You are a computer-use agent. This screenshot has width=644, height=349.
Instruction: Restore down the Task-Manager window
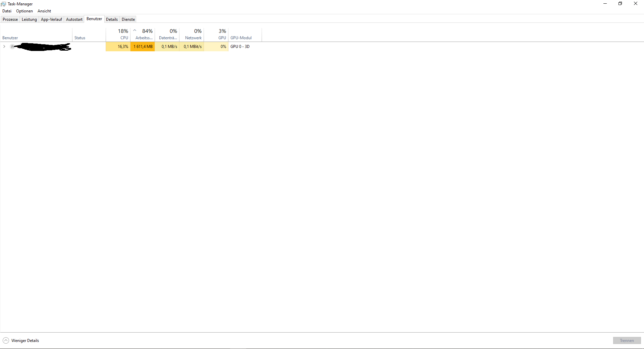point(620,4)
